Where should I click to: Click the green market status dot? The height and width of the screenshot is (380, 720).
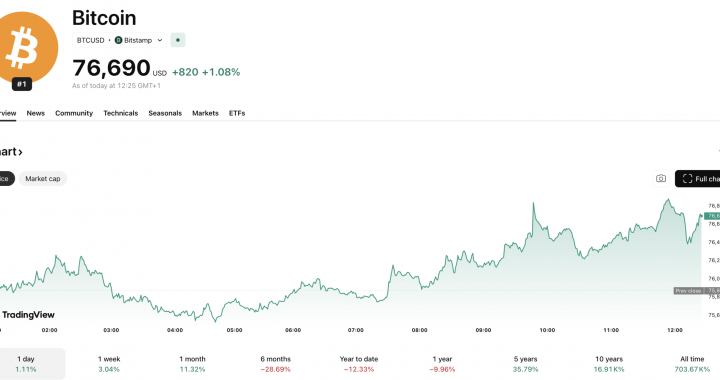click(178, 40)
